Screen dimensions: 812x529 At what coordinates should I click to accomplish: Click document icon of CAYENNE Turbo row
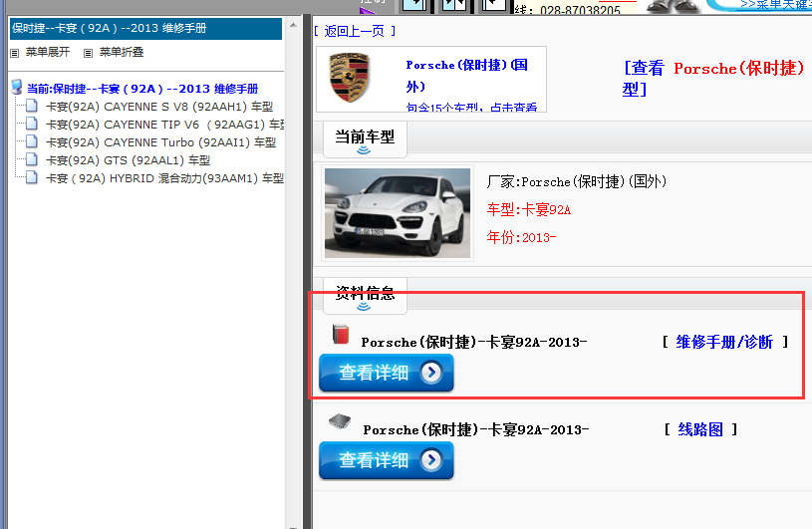point(32,141)
